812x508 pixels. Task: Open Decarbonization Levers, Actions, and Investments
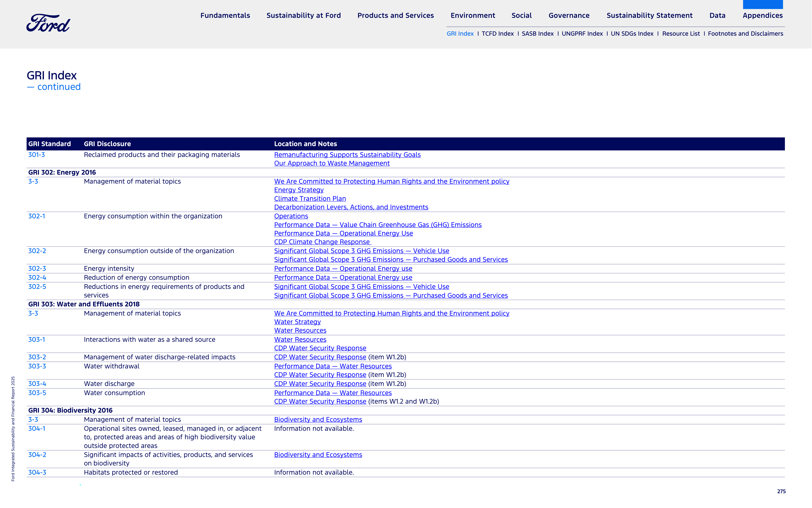coord(351,207)
